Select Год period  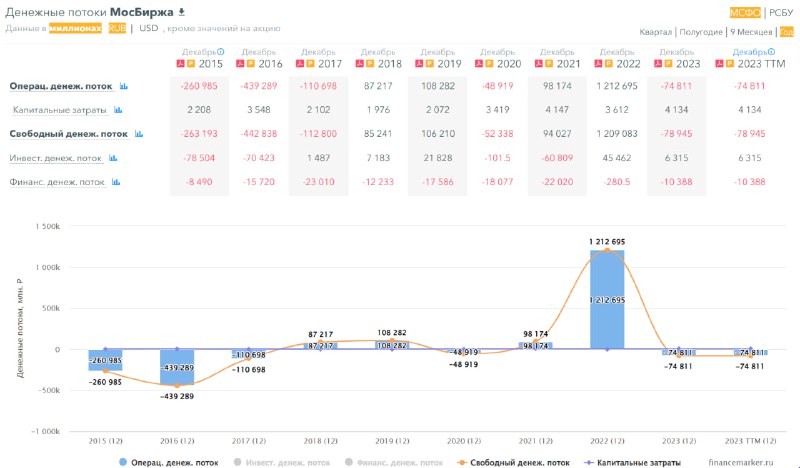(x=786, y=32)
